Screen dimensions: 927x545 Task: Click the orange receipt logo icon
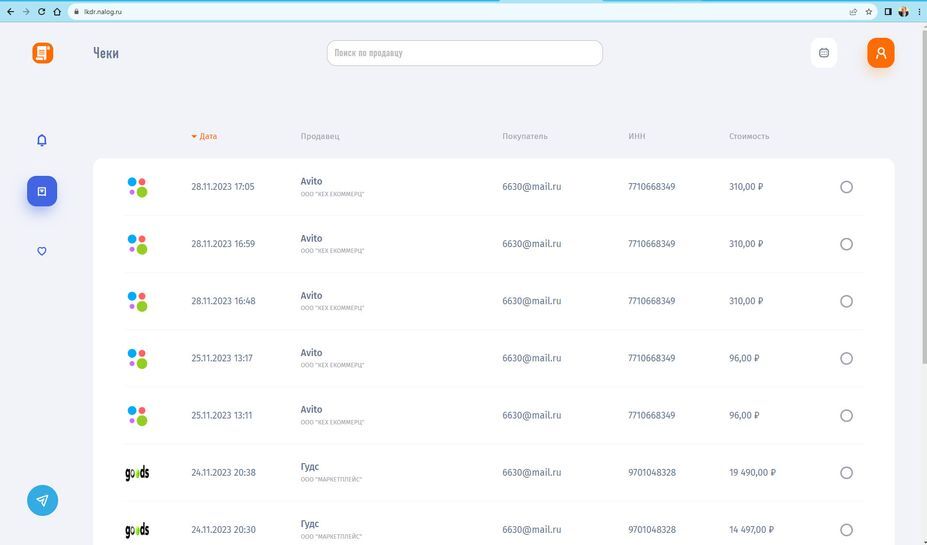[x=42, y=53]
